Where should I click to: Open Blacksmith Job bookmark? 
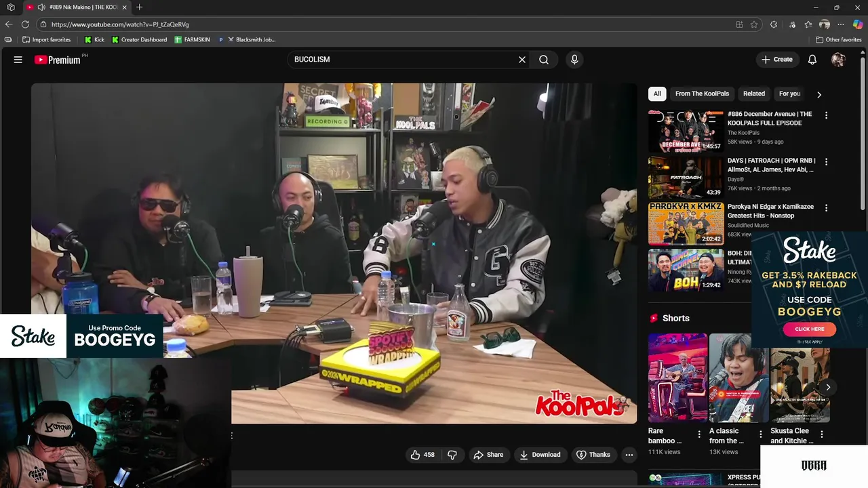tap(251, 40)
